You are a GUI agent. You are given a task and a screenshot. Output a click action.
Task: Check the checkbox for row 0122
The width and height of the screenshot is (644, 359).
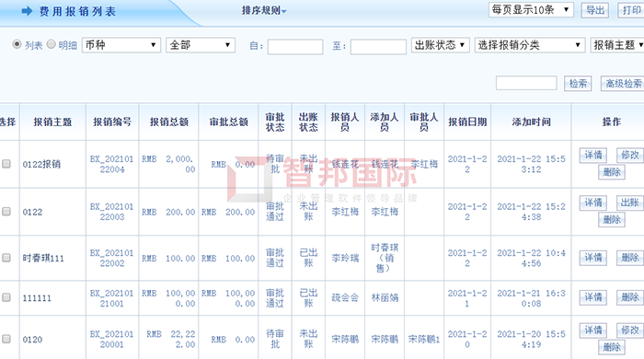(6, 212)
